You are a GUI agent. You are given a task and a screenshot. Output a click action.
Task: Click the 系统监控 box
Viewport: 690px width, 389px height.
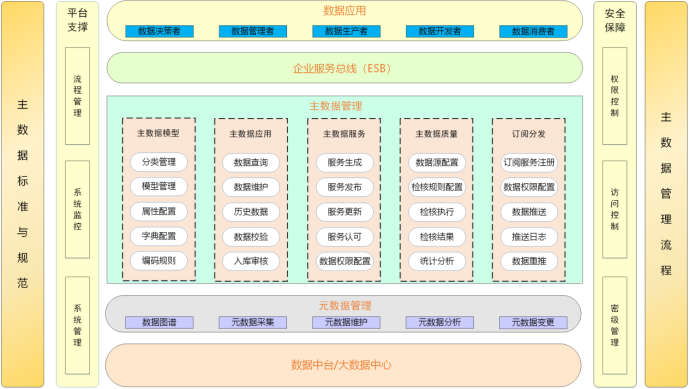tap(77, 209)
